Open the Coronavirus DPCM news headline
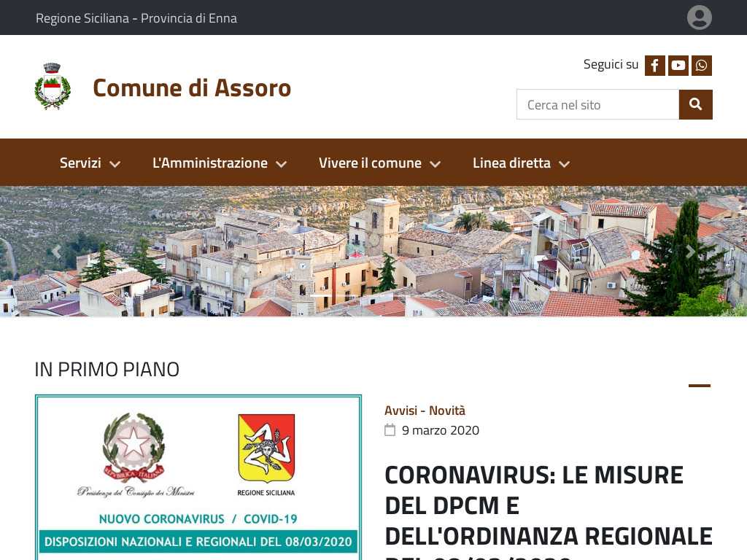Screen dimensions: 747x560 tap(548, 505)
